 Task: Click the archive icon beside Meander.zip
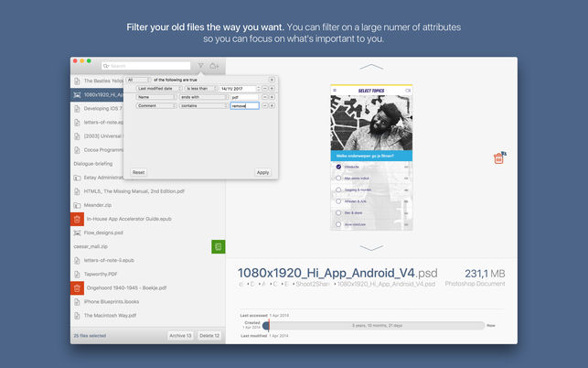coord(77,205)
